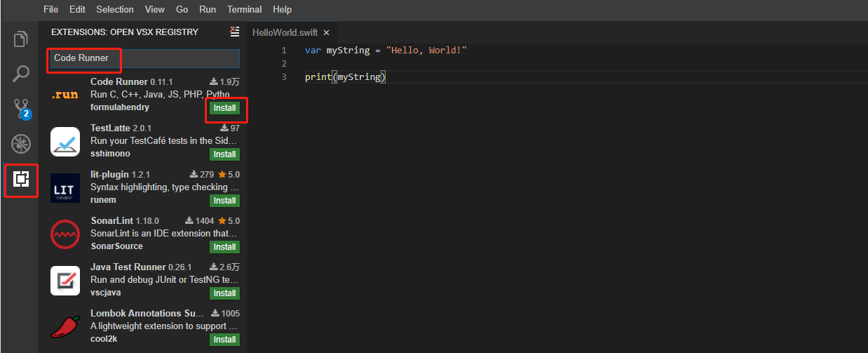Click publisher name vscjava
Viewport: 868px width, 353px height.
[x=105, y=293]
